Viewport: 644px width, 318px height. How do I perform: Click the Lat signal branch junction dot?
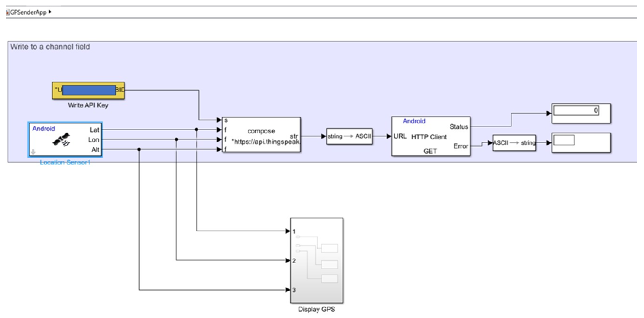tap(197, 129)
